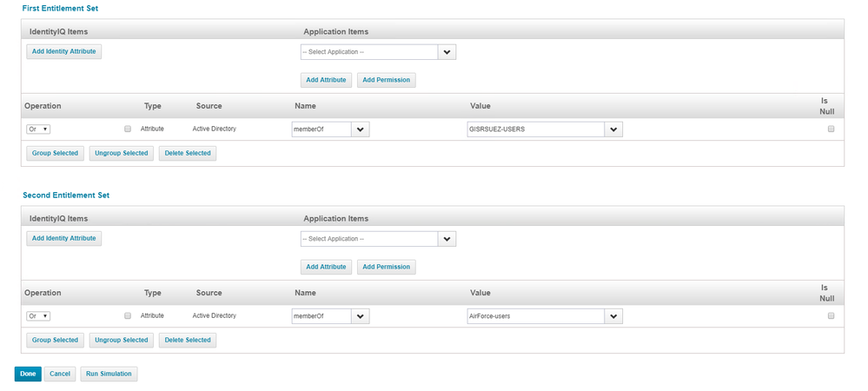Click Delete Selected in First Entitlement Set
The image size is (868, 391).
tap(187, 153)
